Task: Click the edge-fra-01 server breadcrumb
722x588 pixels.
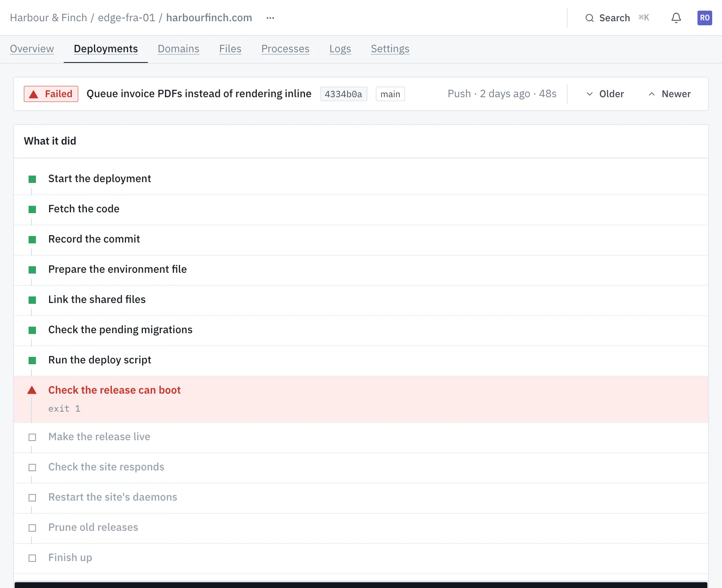Action: coord(127,18)
